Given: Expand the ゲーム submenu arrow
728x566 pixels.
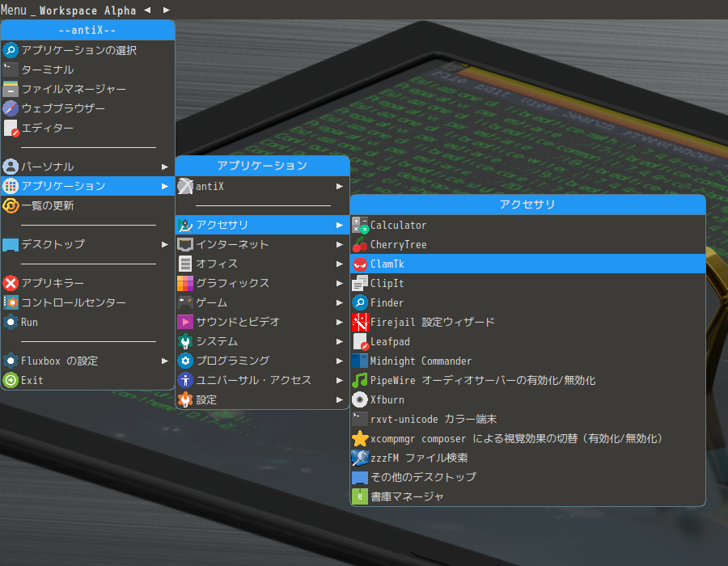Looking at the screenshot, I should click(340, 303).
